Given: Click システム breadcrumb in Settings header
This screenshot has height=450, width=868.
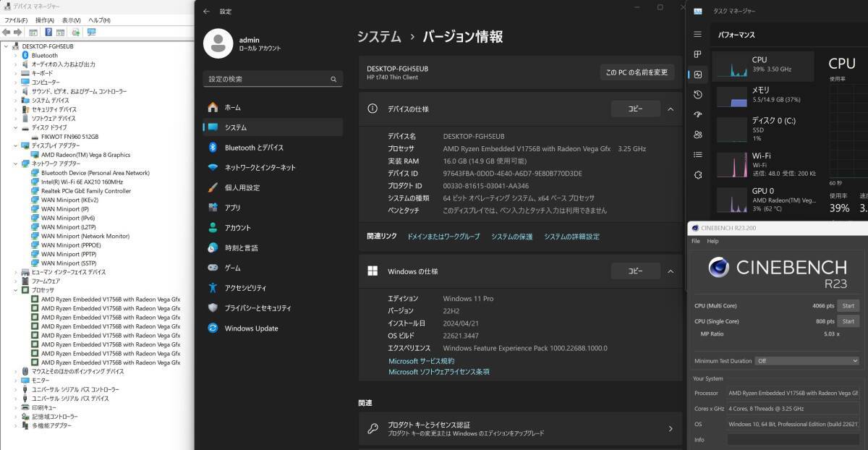Looking at the screenshot, I should click(x=379, y=36).
